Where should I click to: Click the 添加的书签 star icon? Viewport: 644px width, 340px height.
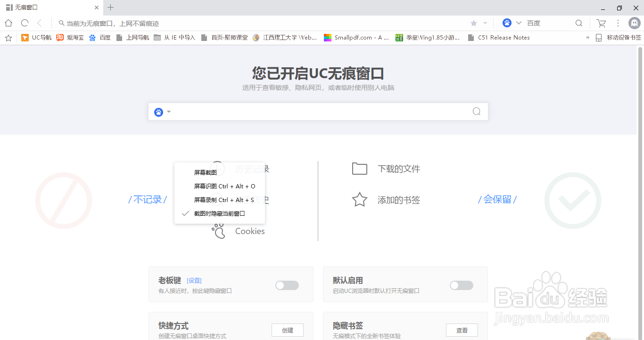coord(360,200)
